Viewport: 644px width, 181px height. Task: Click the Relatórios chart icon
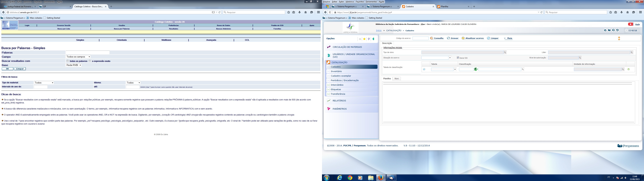(x=329, y=101)
